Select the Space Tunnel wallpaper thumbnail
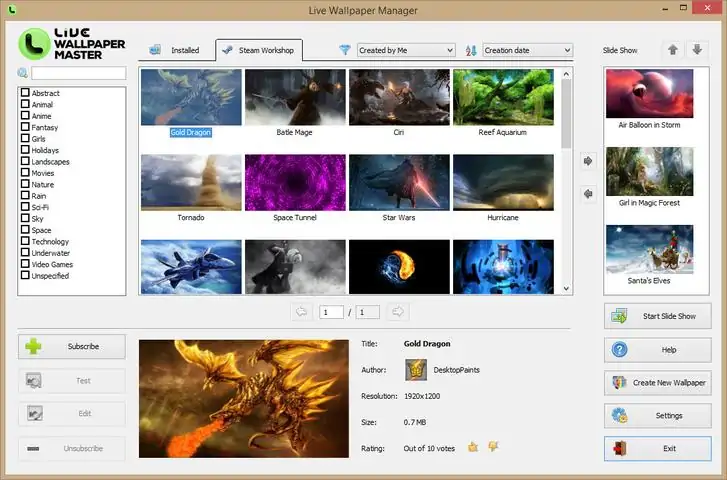This screenshot has height=480, width=727. pyautogui.click(x=295, y=183)
